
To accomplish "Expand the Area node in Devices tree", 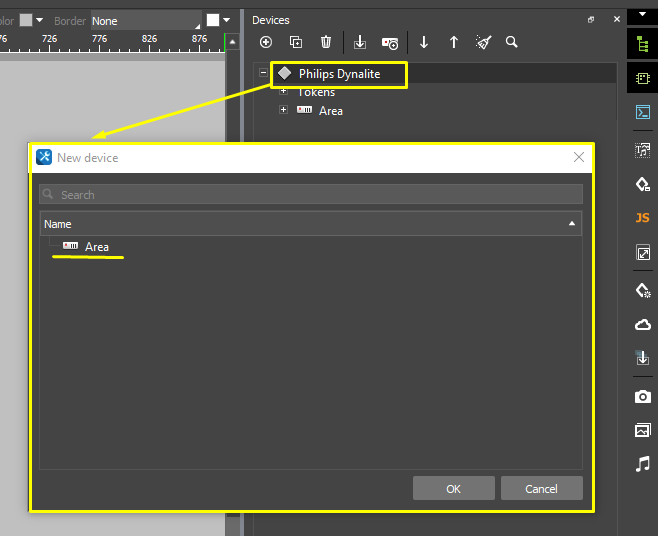I will (283, 110).
